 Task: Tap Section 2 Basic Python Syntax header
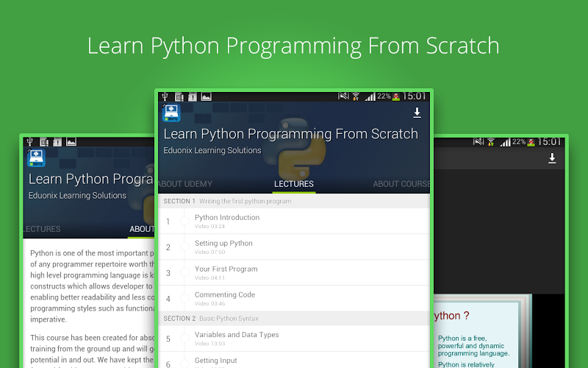(x=294, y=319)
